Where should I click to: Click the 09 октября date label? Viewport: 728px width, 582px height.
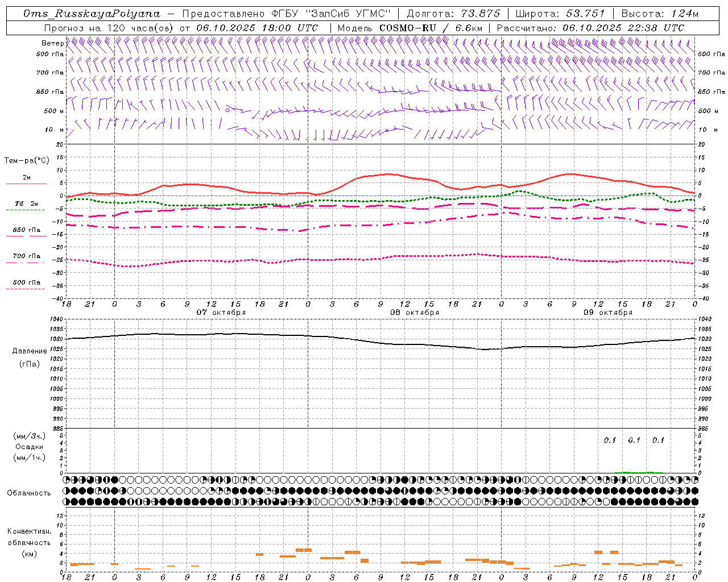click(x=608, y=312)
